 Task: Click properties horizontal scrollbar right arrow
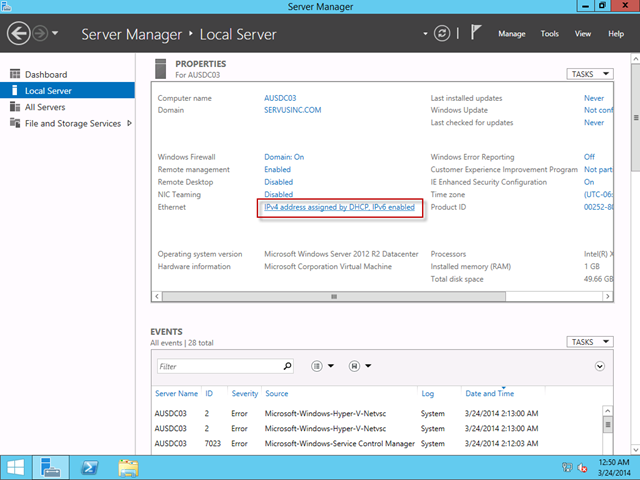pyautogui.click(x=608, y=296)
